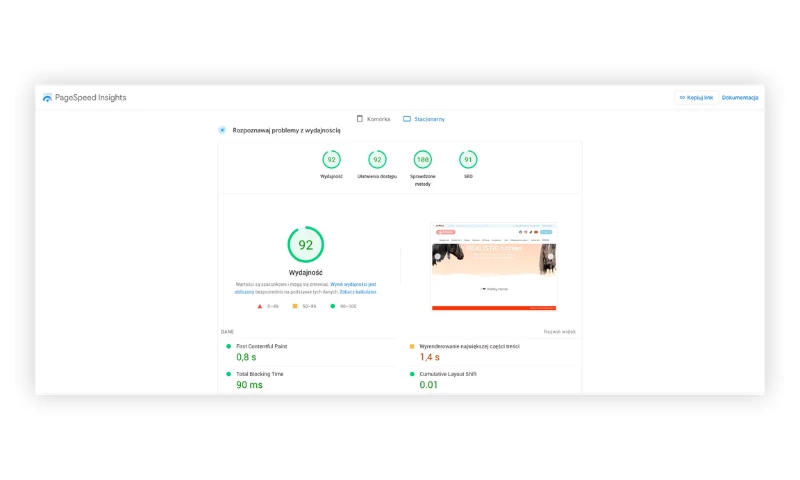Click the blue icon beside Rozpoznawaj problemy z wydajnością
The image size is (800, 480).
[x=222, y=130]
